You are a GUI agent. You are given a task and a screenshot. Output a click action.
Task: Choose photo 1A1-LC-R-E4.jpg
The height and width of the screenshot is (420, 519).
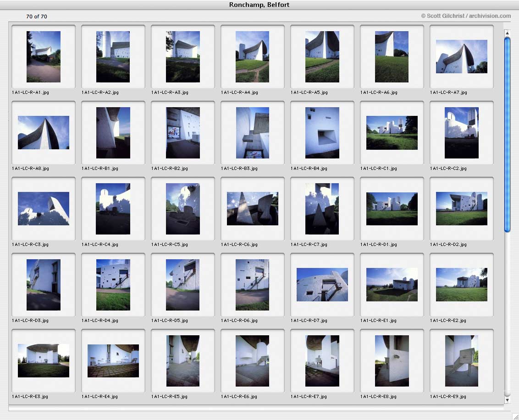113,361
